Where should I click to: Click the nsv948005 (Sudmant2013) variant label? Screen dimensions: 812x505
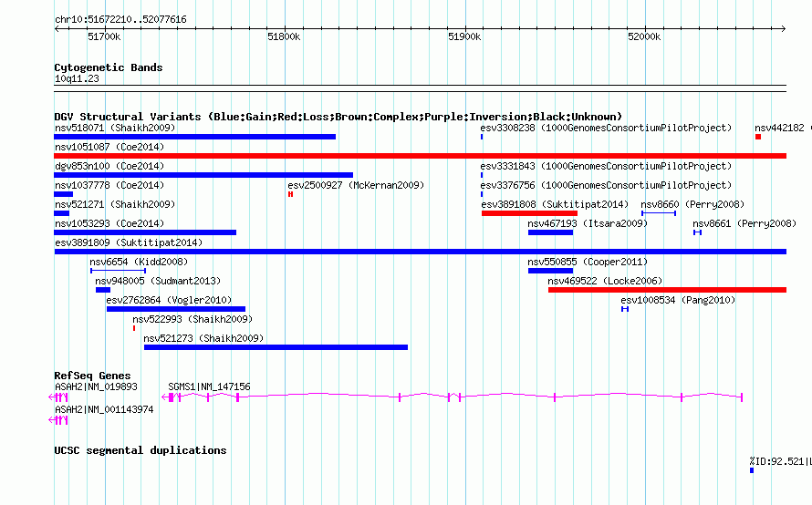pos(158,281)
